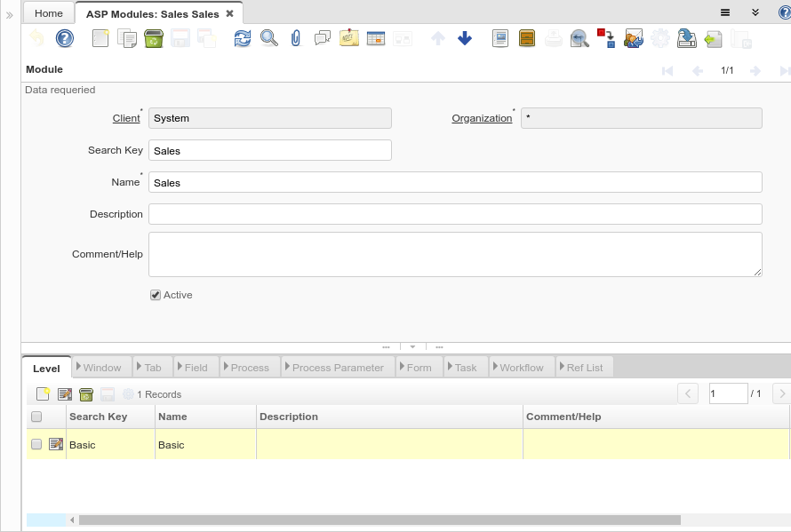
Task: Collapse the detail pane with splitter arrow
Action: [x=412, y=346]
